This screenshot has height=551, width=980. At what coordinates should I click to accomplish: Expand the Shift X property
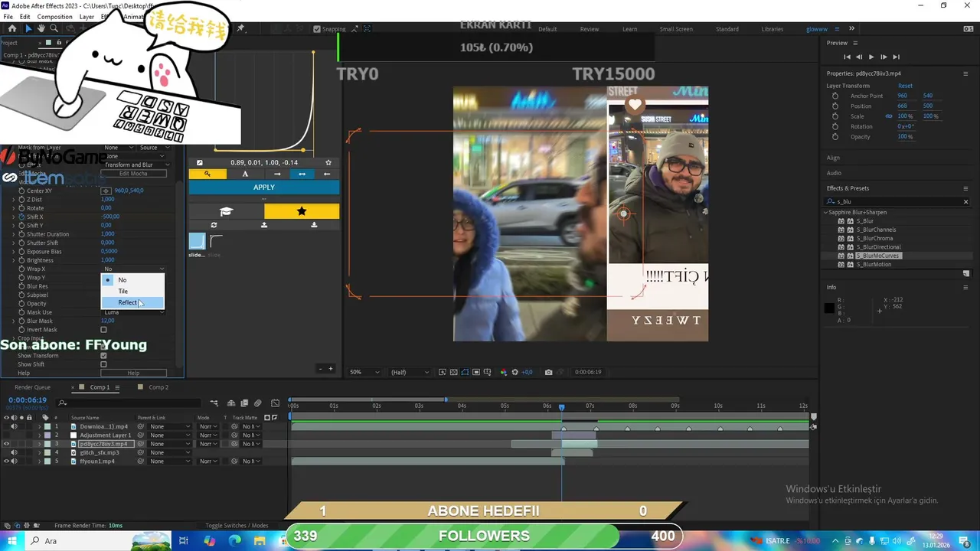coord(13,217)
